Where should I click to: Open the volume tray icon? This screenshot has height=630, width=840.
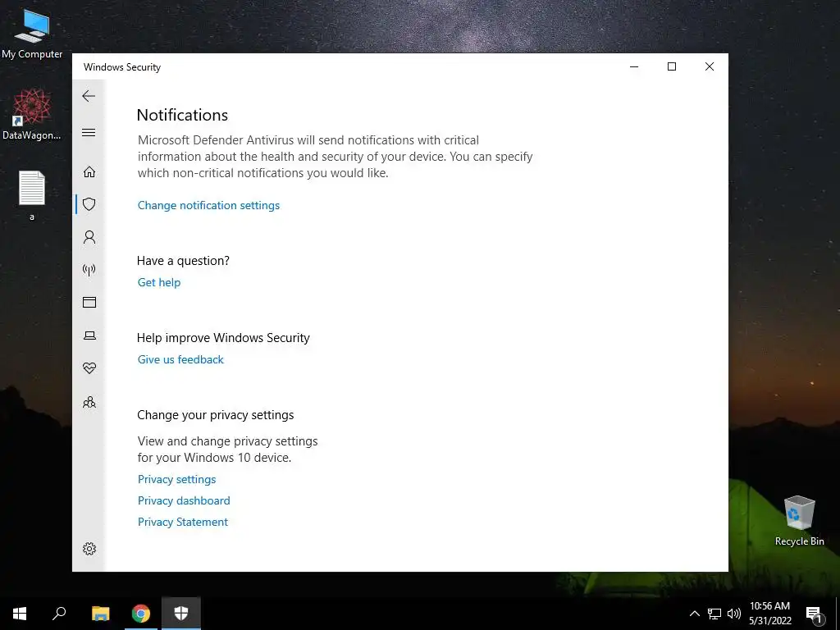point(734,614)
